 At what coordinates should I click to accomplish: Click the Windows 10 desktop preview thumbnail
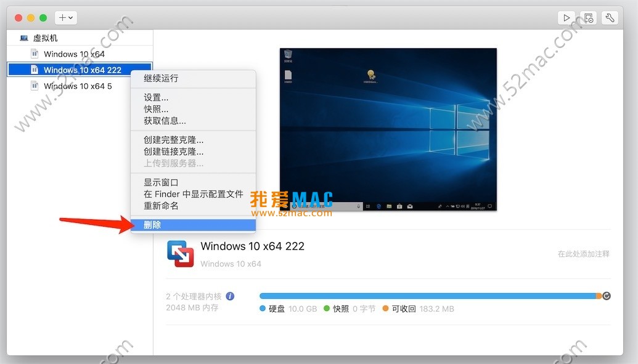388,129
